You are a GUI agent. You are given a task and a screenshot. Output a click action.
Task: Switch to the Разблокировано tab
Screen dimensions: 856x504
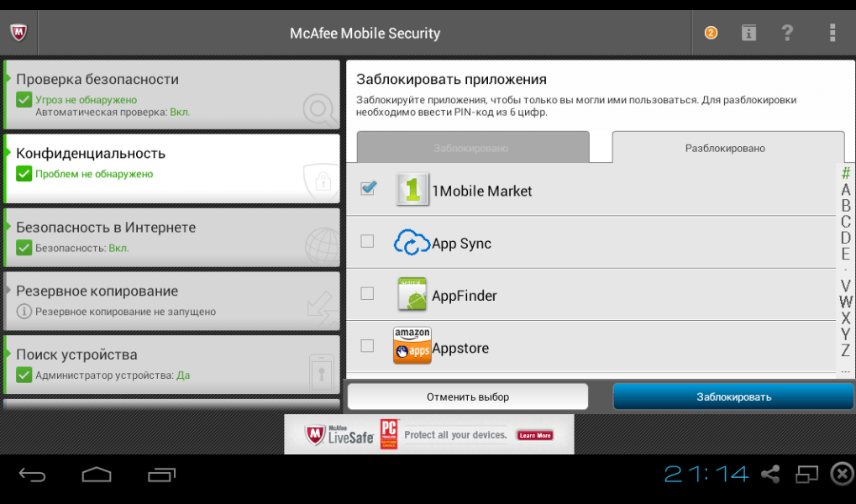726,148
